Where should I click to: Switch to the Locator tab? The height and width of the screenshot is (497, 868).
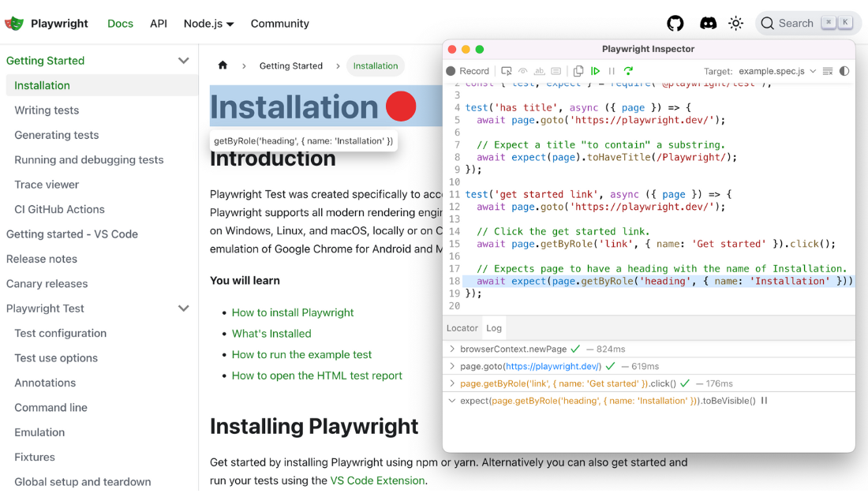462,328
